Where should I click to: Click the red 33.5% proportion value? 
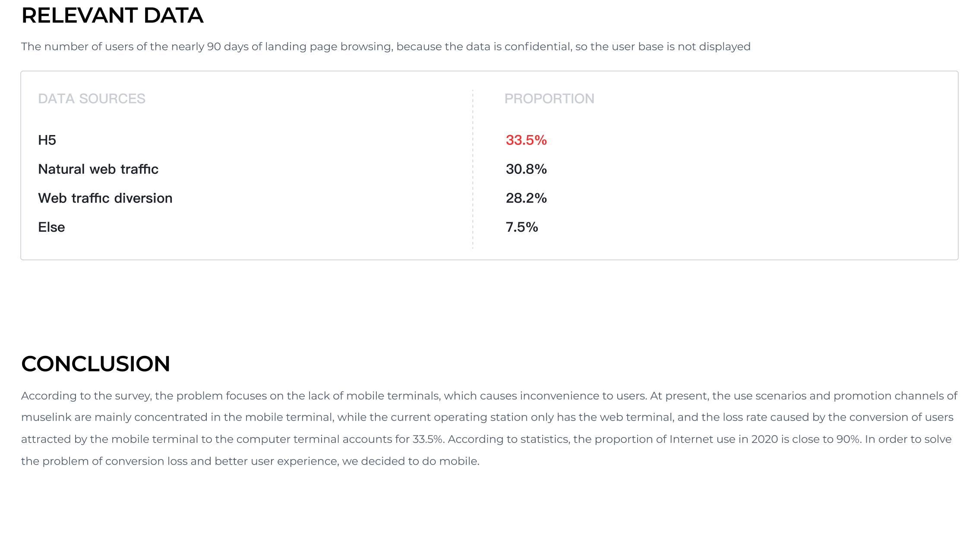tap(526, 140)
